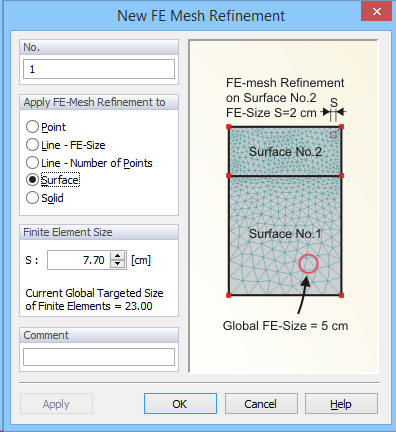Click the Cancel button
The height and width of the screenshot is (432, 396).
pos(261,404)
